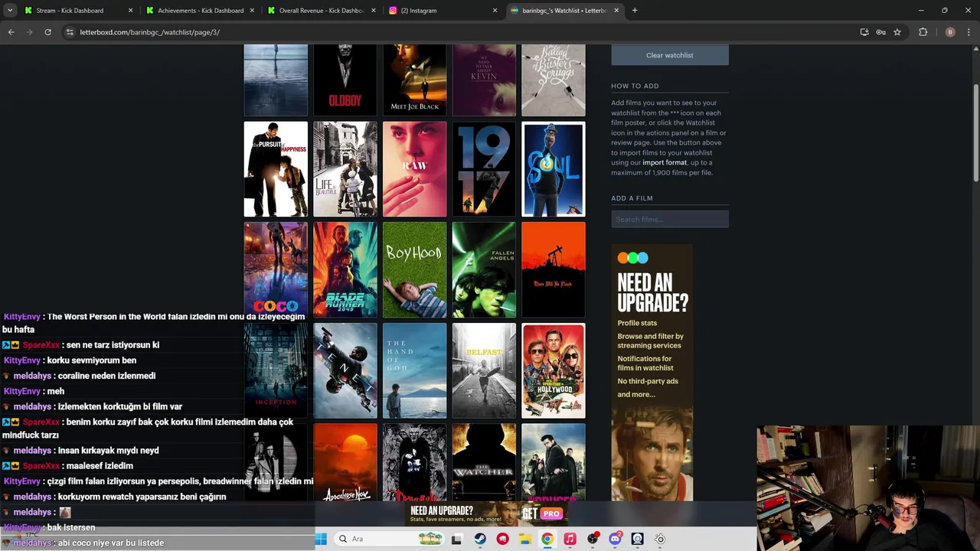Open File Explorer from the taskbar

(x=525, y=539)
